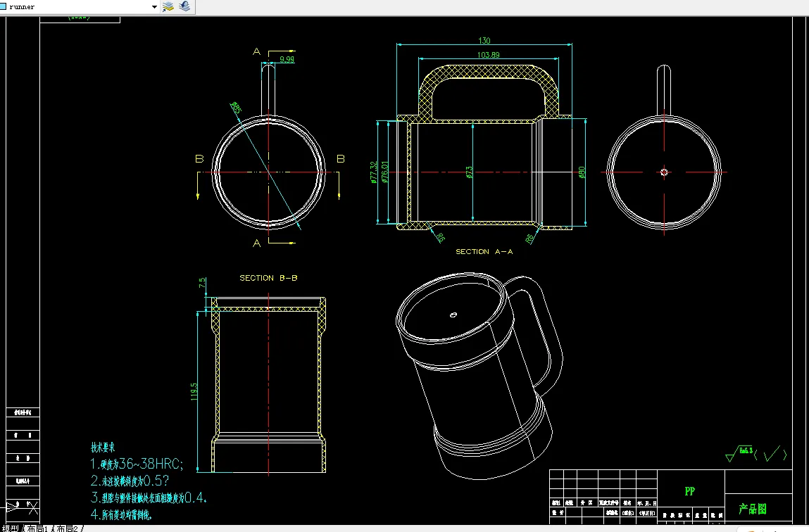Click the Layer Previous icon
The width and height of the screenshot is (809, 532).
coord(184,7)
